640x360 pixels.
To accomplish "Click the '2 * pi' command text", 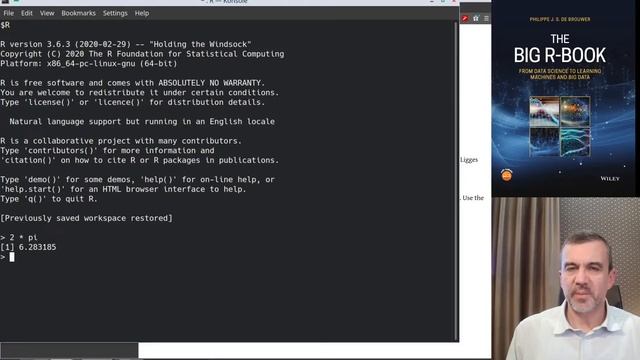I will click(x=24, y=237).
